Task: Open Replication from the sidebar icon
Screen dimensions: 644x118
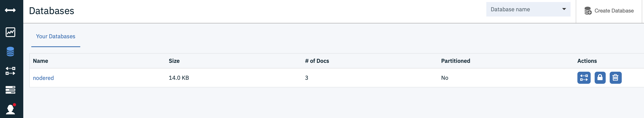Action: tap(10, 71)
